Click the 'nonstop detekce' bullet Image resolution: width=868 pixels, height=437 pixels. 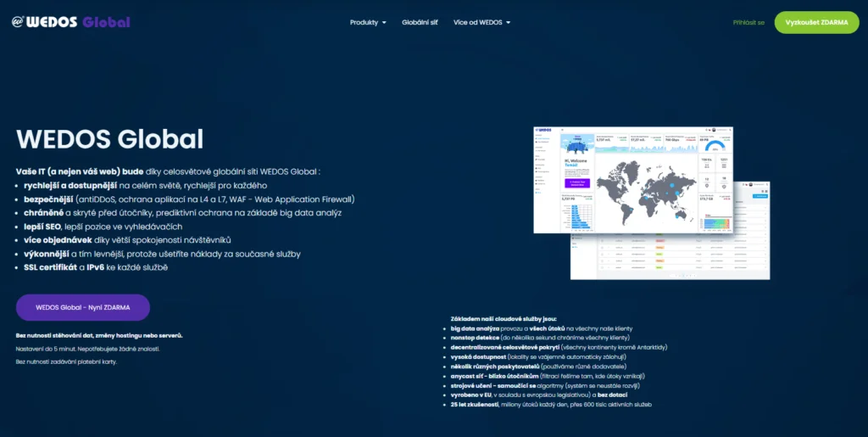coord(540,338)
